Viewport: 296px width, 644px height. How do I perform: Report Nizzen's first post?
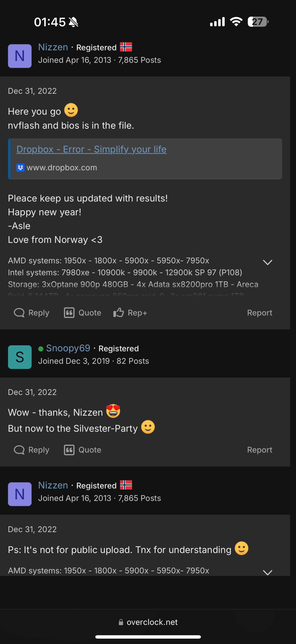pos(260,313)
